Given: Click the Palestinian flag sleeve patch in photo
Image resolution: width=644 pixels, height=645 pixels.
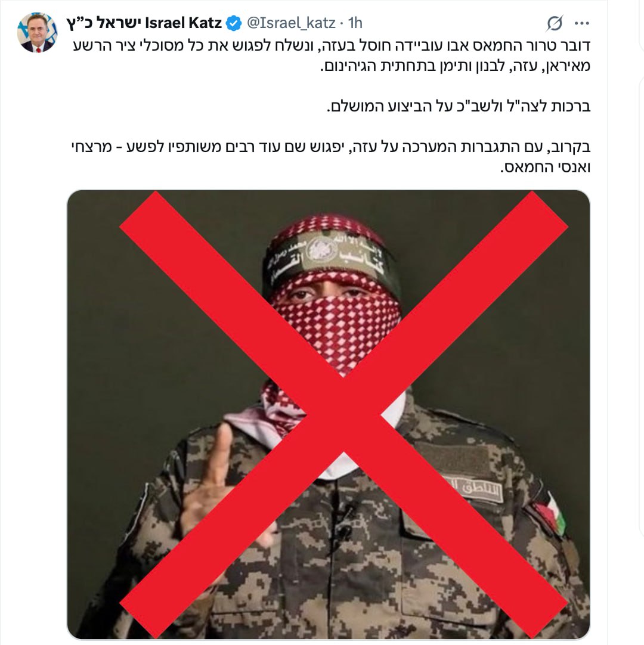Looking at the screenshot, I should pyautogui.click(x=549, y=511).
